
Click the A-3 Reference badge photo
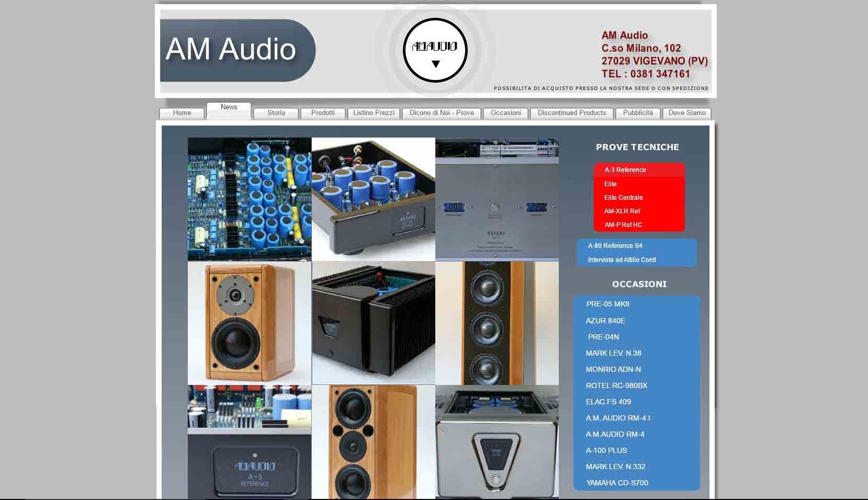(250, 442)
